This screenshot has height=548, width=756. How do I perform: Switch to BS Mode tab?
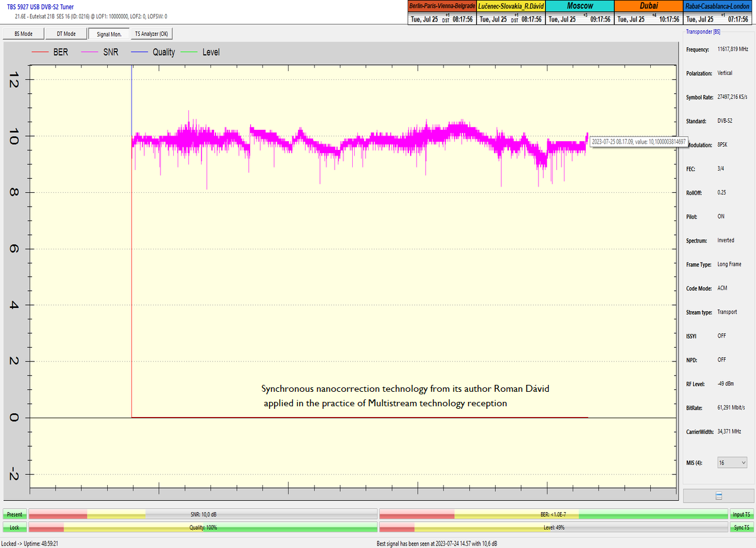tap(23, 34)
